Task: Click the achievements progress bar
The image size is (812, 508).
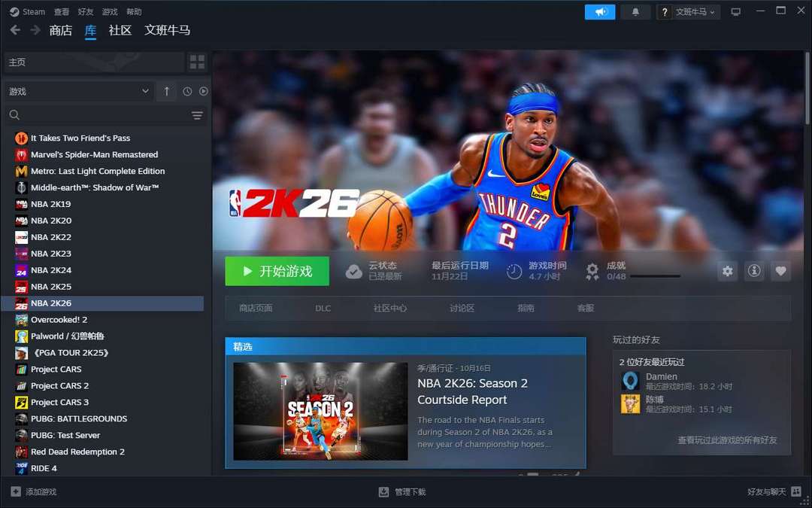Action: (655, 276)
